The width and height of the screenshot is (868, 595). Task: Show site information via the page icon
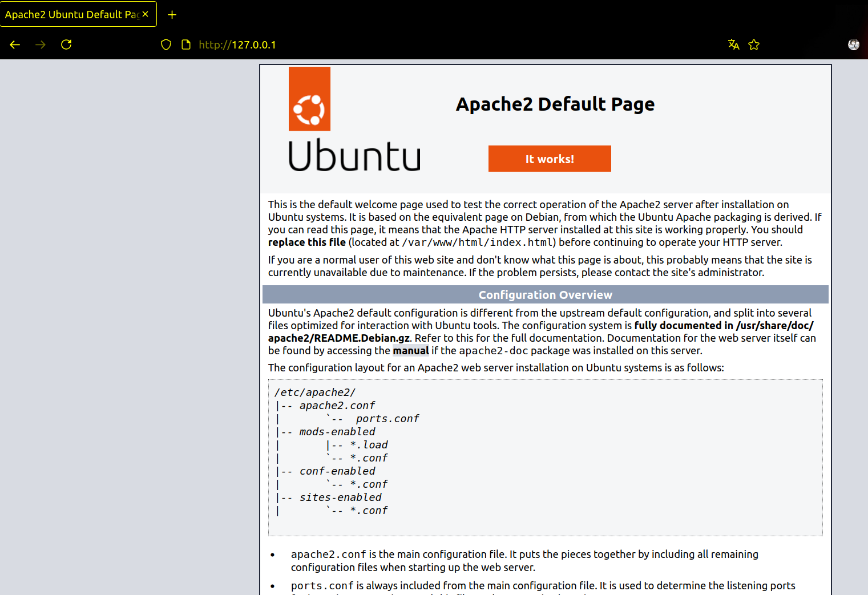coord(186,44)
